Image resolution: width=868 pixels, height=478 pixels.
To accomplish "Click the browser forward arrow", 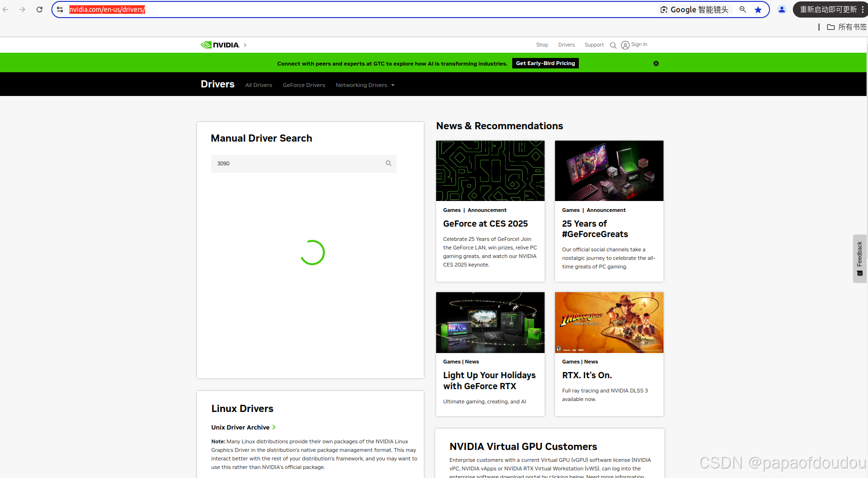I will point(22,10).
